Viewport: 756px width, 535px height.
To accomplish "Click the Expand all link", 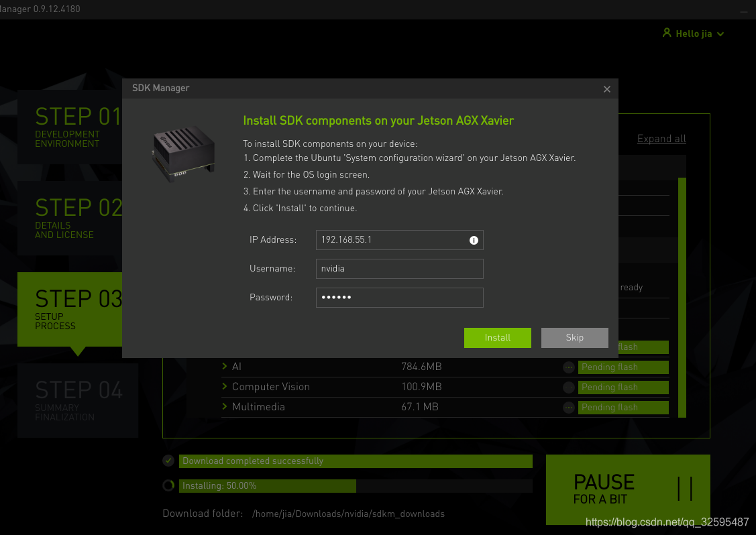I will (x=661, y=139).
